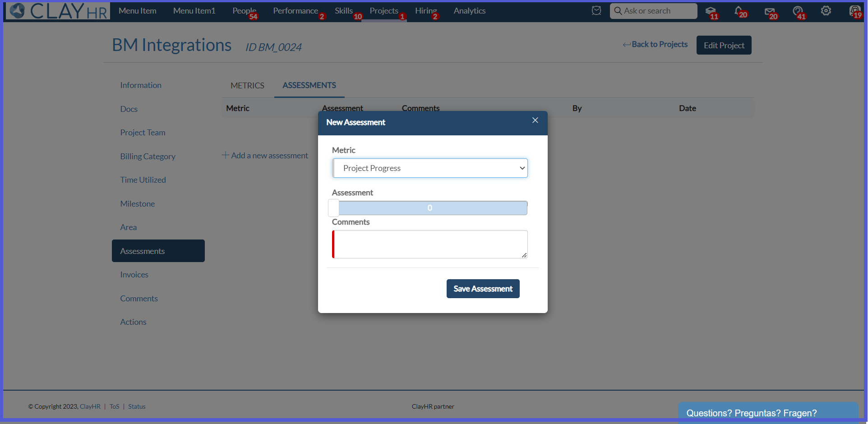
Task: Switch to the METRICS tab
Action: [247, 85]
